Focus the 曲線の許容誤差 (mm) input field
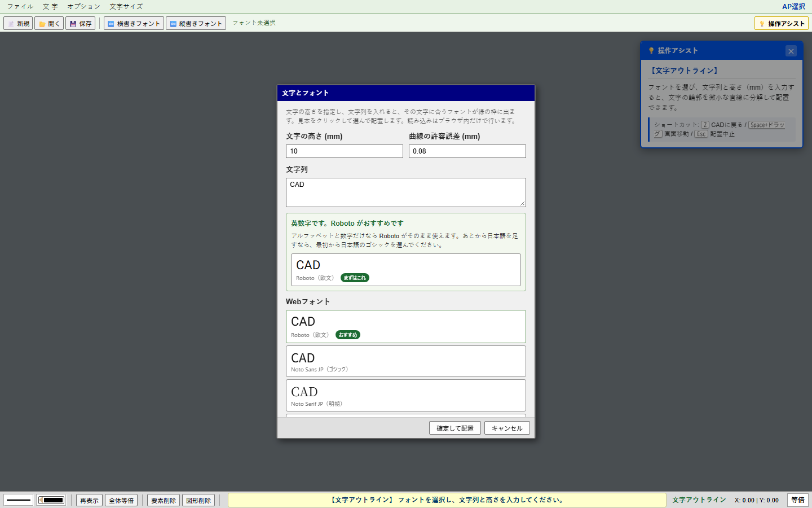The height and width of the screenshot is (508, 812). click(467, 151)
